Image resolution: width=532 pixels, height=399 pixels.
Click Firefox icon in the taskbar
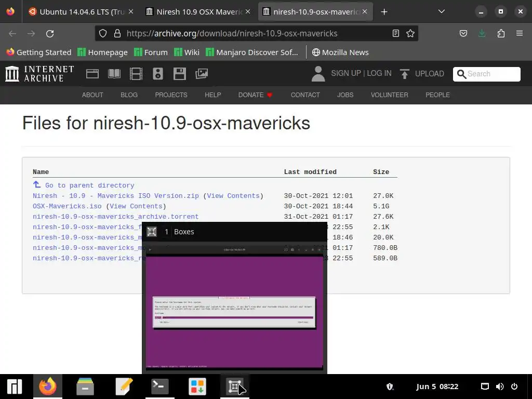point(47,387)
